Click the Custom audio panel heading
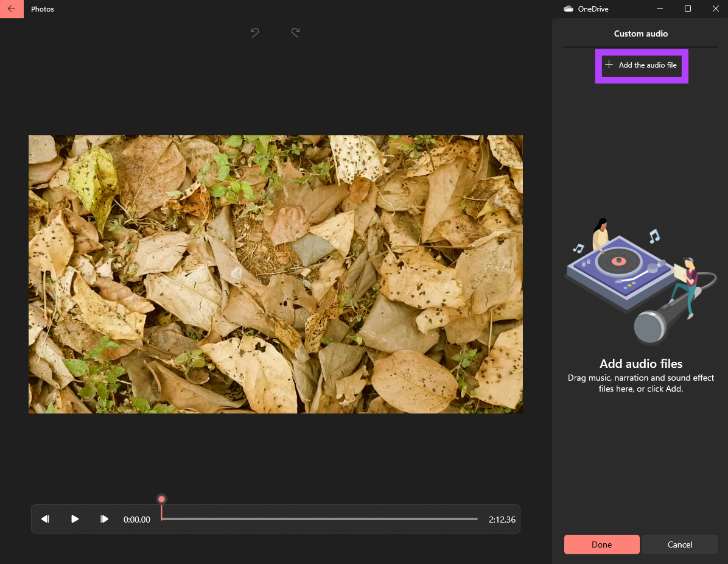 coord(640,33)
